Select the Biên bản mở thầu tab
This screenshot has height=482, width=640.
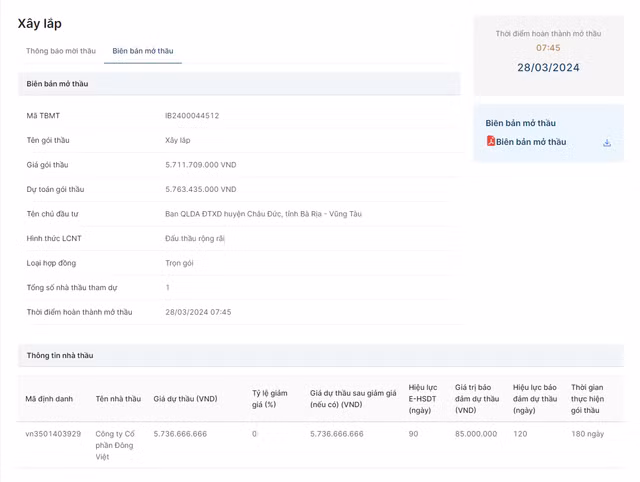pyautogui.click(x=143, y=50)
